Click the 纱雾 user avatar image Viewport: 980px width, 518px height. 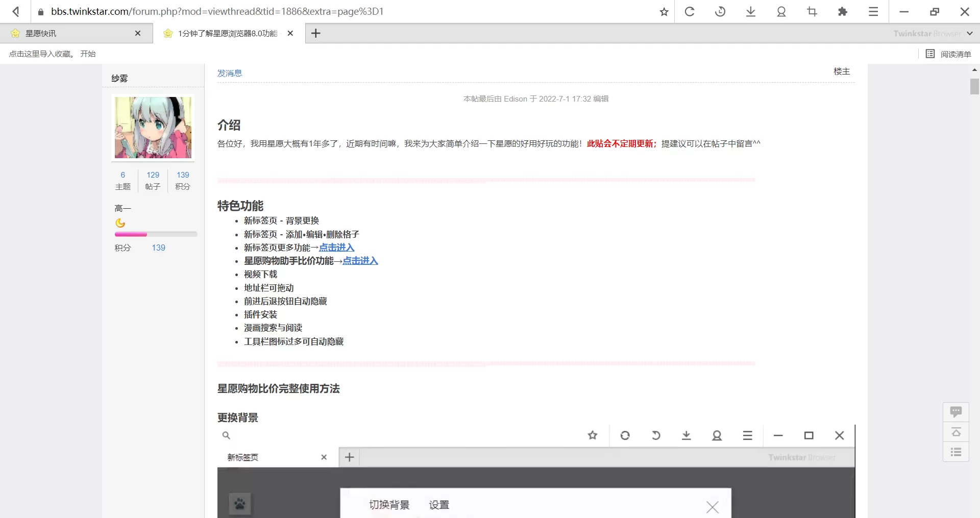153,128
